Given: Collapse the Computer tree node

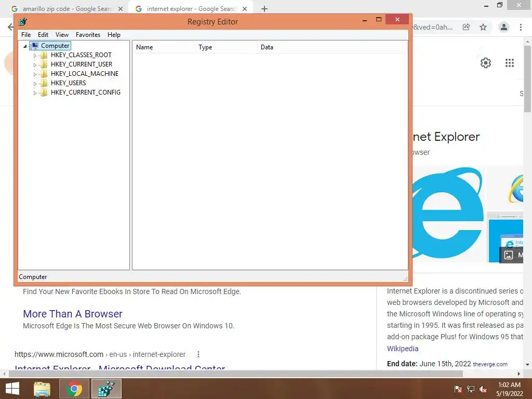Looking at the screenshot, I should [x=25, y=46].
